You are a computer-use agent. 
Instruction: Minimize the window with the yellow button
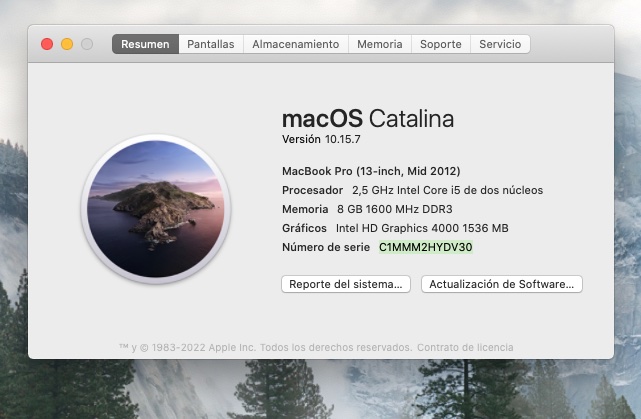67,44
